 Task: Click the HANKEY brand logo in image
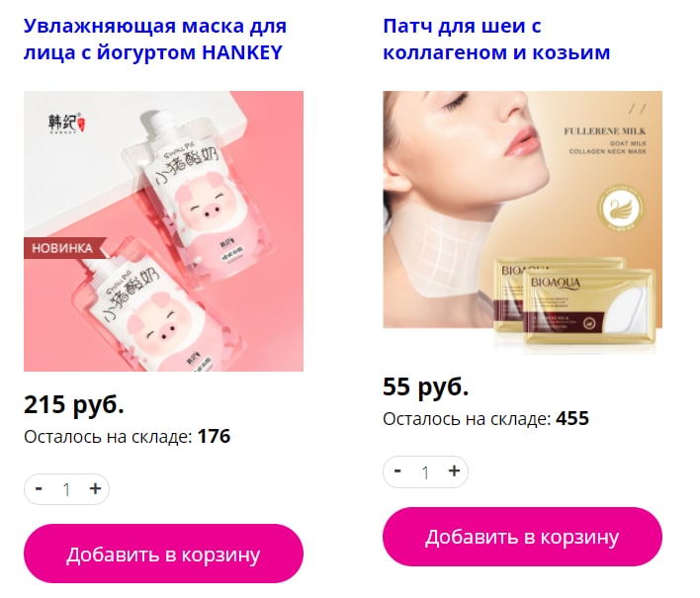coord(66,123)
